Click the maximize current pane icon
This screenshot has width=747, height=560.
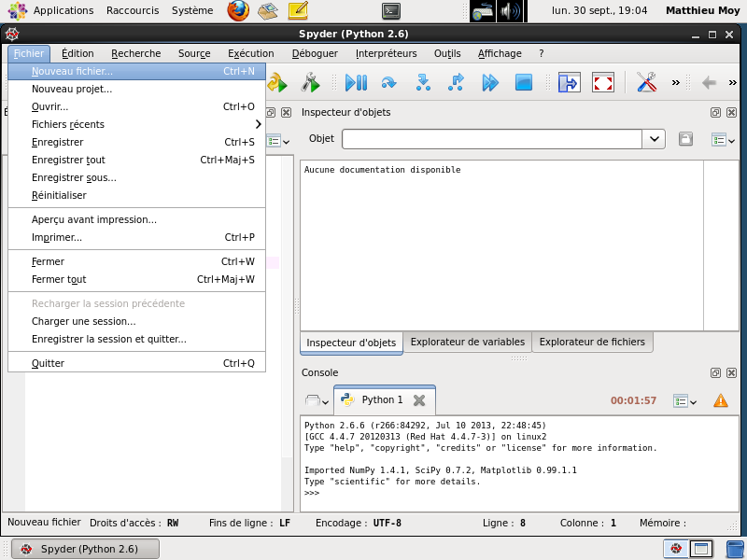[x=570, y=83]
